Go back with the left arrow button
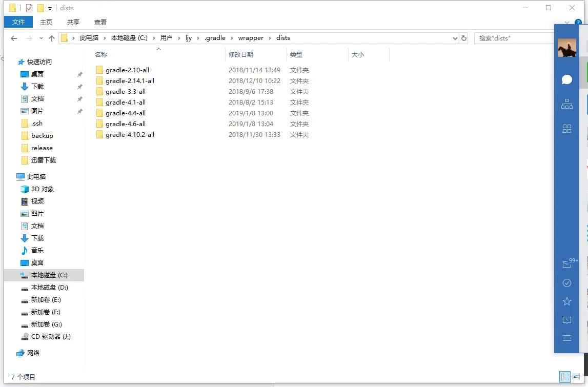Image resolution: width=588 pixels, height=387 pixels. point(14,38)
